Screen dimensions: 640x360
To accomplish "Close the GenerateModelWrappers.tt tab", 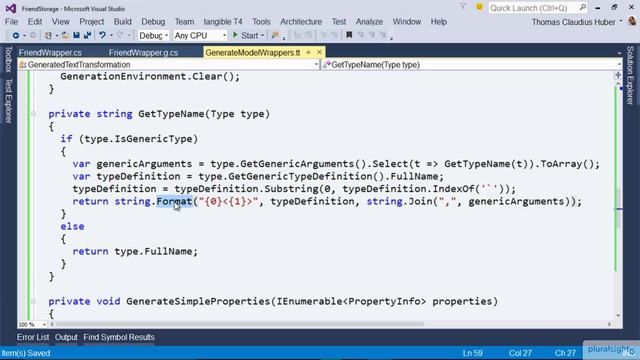I will pyautogui.click(x=319, y=52).
